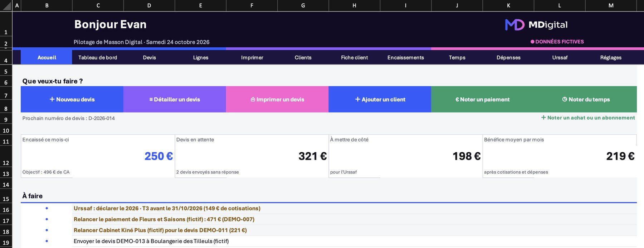This screenshot has width=644, height=248.
Task: Click the Relancer paiement Fleurs et Saisons line
Action: click(x=164, y=219)
